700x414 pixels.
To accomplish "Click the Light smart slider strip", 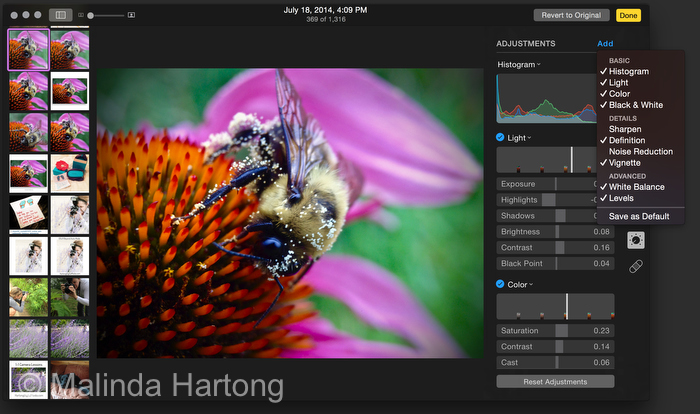I will coord(547,160).
